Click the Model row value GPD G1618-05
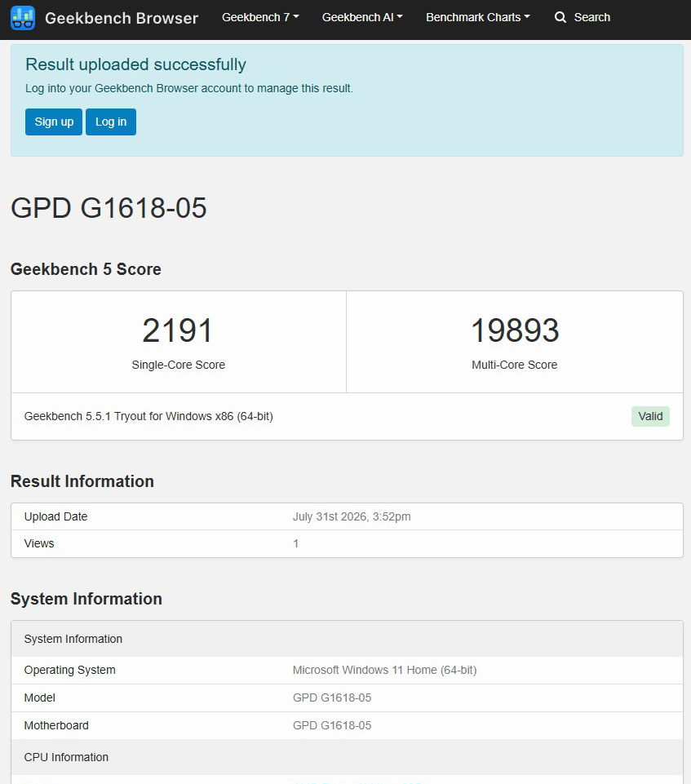 [x=332, y=698]
